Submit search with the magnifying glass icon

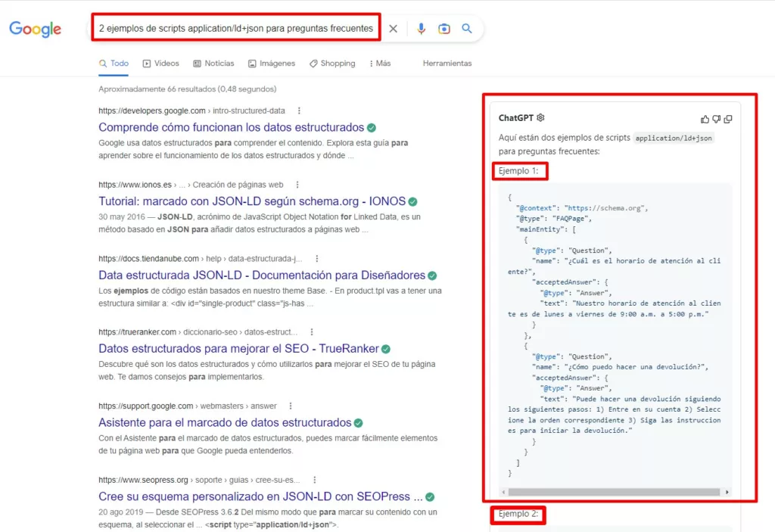(x=466, y=28)
